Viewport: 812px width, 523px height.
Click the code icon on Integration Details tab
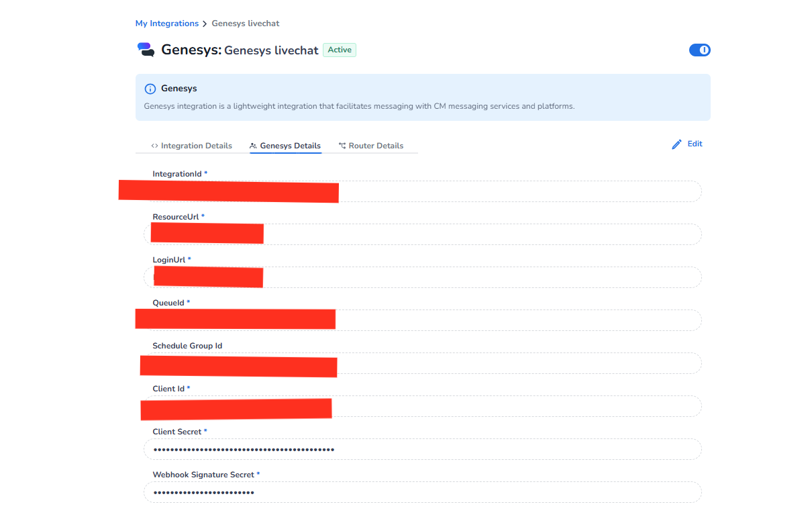tap(154, 146)
